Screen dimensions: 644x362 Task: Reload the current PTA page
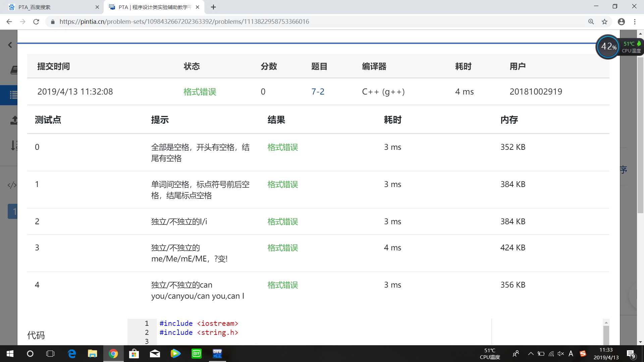click(x=36, y=22)
